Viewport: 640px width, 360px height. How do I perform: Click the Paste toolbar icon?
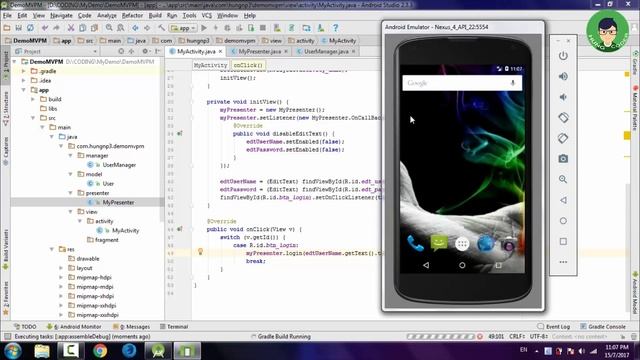[x=94, y=28]
